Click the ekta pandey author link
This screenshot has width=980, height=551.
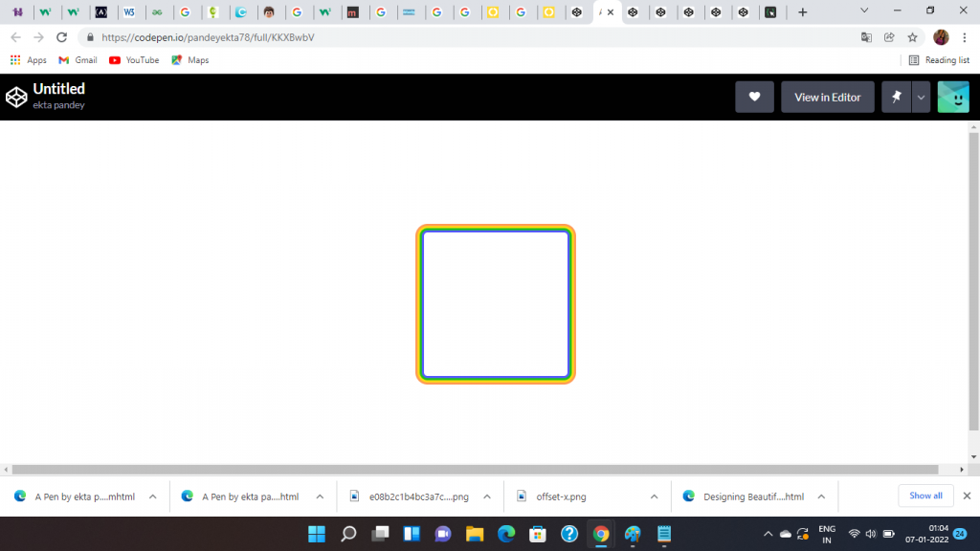pos(58,105)
